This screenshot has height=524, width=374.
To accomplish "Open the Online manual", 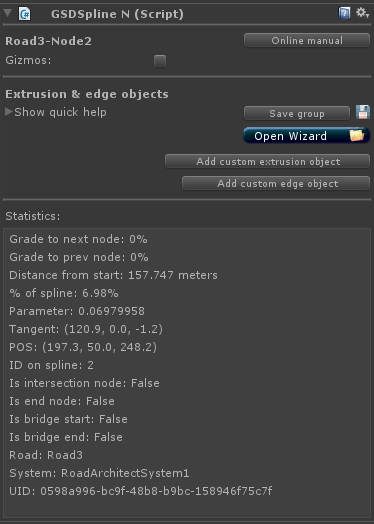I will pyautogui.click(x=307, y=40).
